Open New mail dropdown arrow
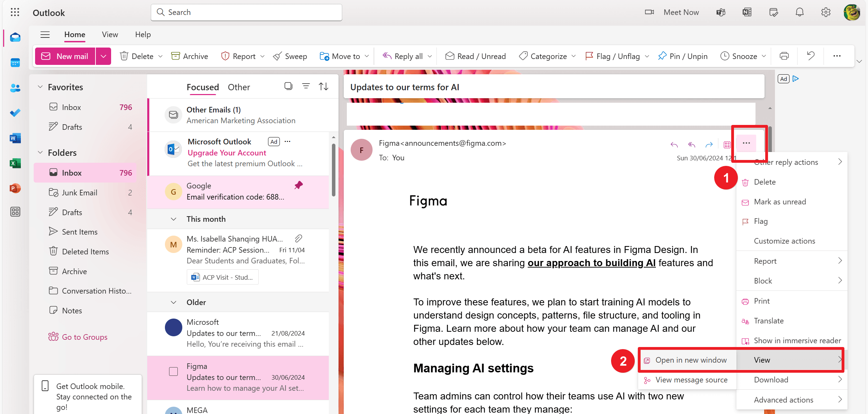The image size is (868, 414). 103,56
